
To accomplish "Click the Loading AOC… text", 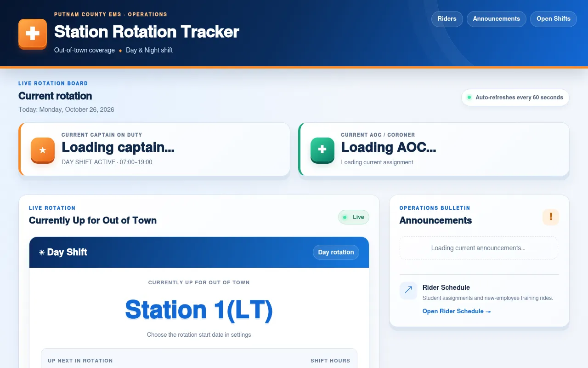I will (x=389, y=147).
